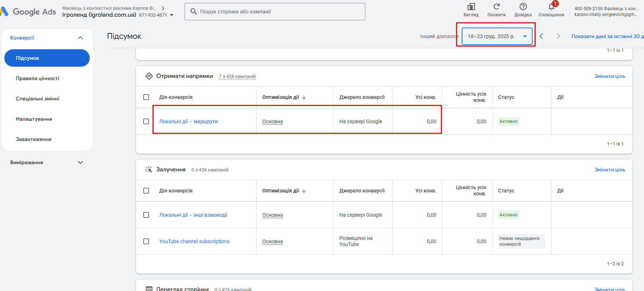Select all rows in Отримати напрямки table
The height and width of the screenshot is (291, 644).
point(146,97)
